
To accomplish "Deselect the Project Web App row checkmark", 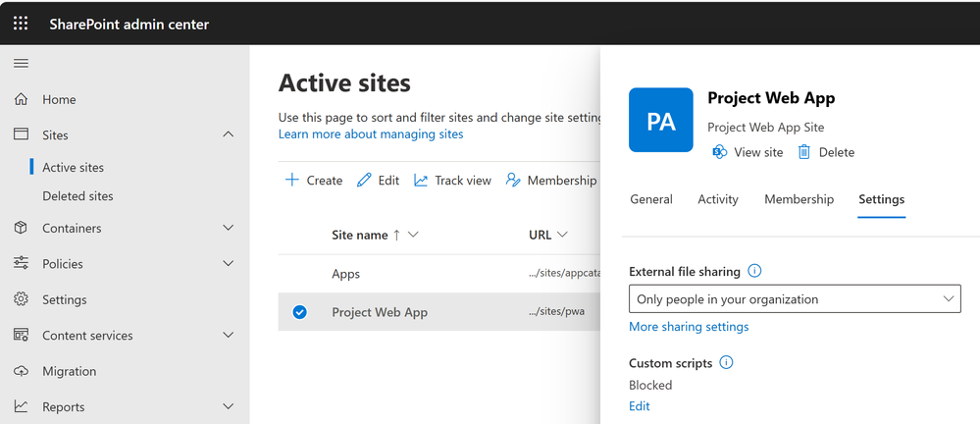I will click(300, 312).
